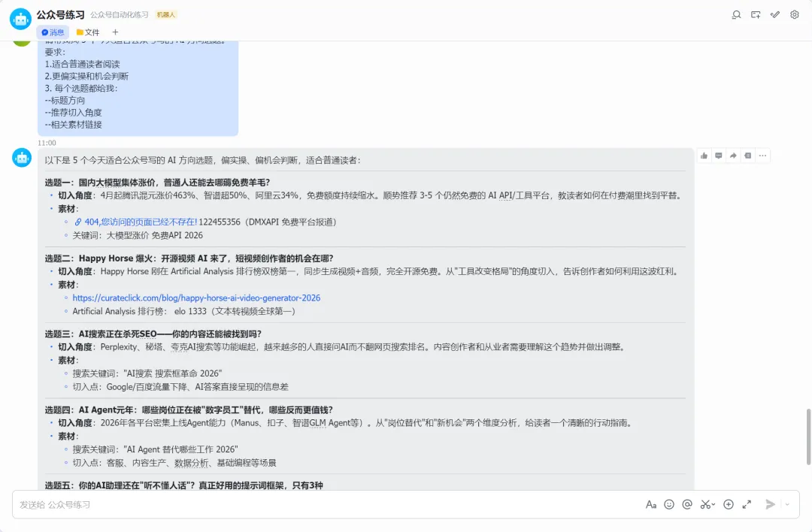Image resolution: width=812 pixels, height=532 pixels.
Task: Reply to the bot message
Action: tap(718, 156)
